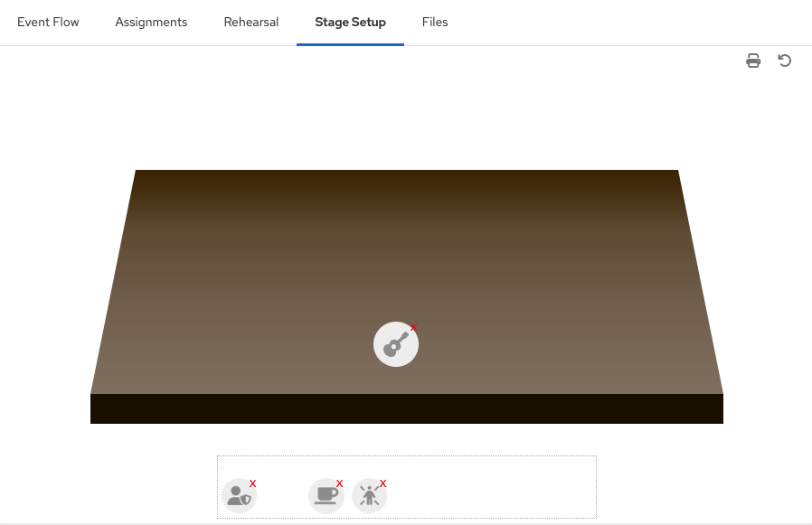
Task: Remove the guitar from the stage
Action: (414, 327)
